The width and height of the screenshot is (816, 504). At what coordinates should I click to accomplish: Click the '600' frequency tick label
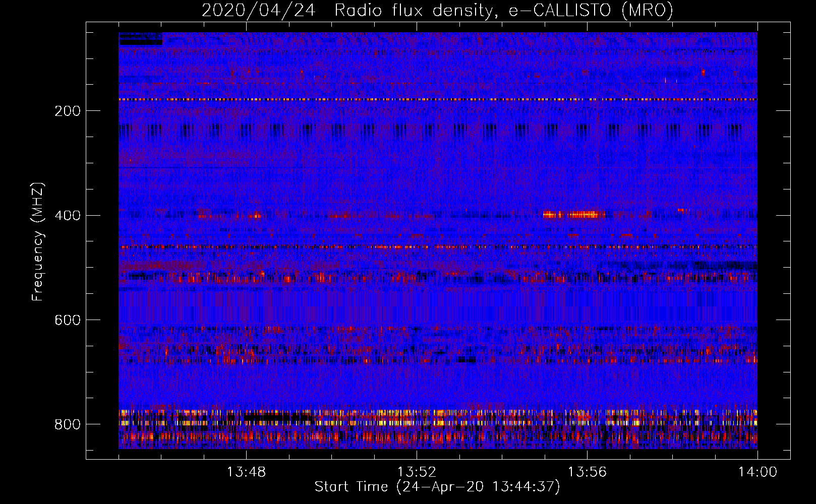point(68,321)
